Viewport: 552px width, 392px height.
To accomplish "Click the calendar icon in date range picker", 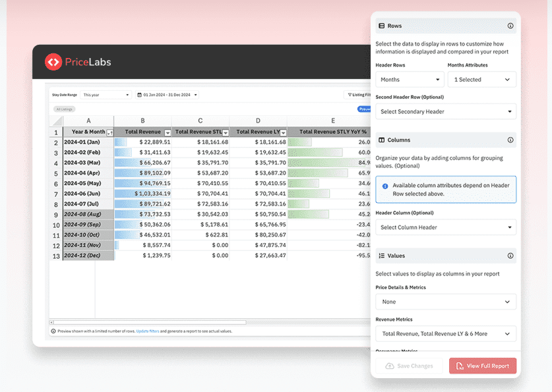I will click(x=139, y=95).
